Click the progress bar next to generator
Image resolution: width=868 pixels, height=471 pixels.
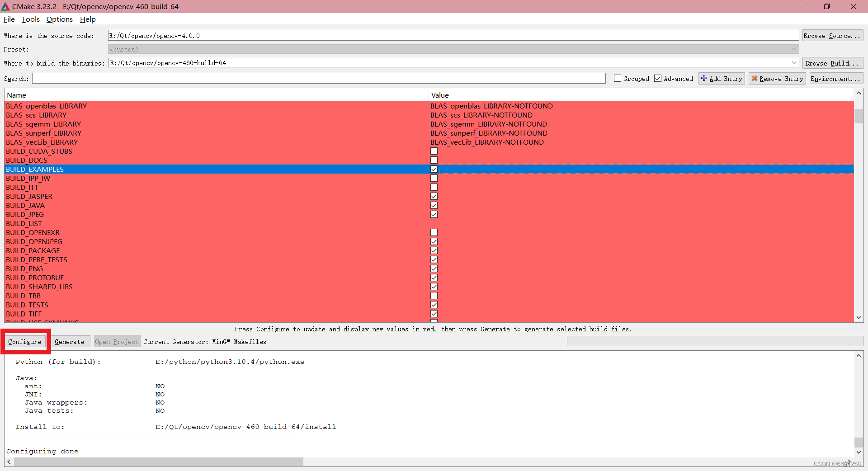click(x=715, y=341)
